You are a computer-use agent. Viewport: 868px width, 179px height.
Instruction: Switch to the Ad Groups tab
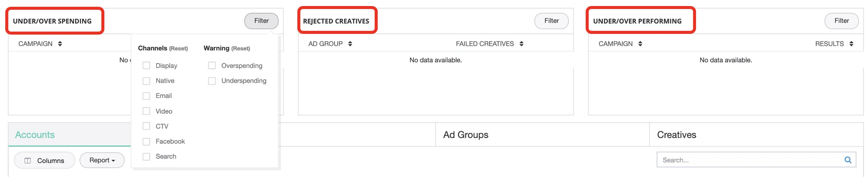[x=466, y=135]
